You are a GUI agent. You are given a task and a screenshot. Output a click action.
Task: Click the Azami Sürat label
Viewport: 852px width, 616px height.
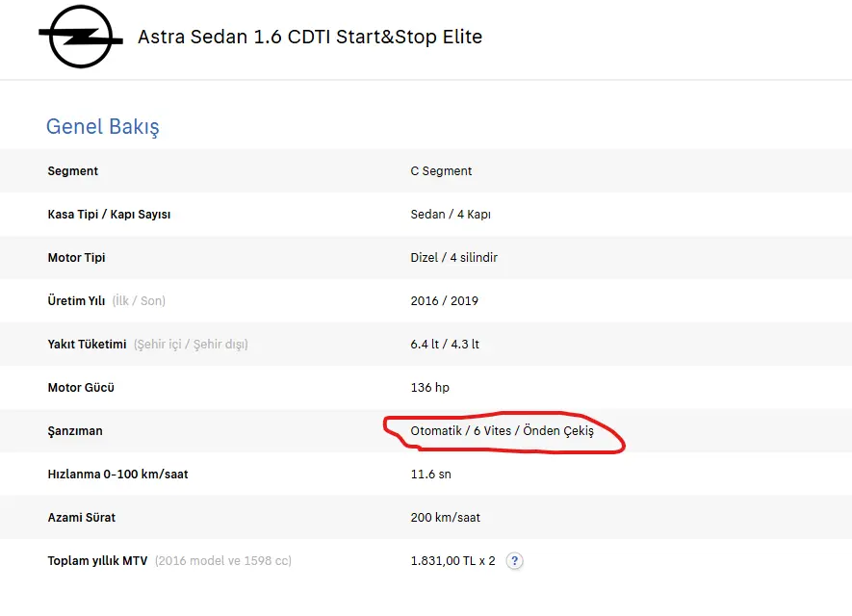point(82,517)
